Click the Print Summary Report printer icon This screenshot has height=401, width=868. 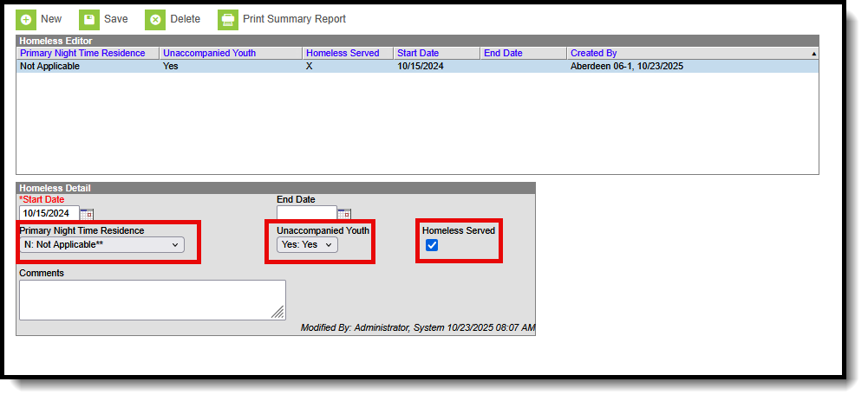tap(228, 20)
